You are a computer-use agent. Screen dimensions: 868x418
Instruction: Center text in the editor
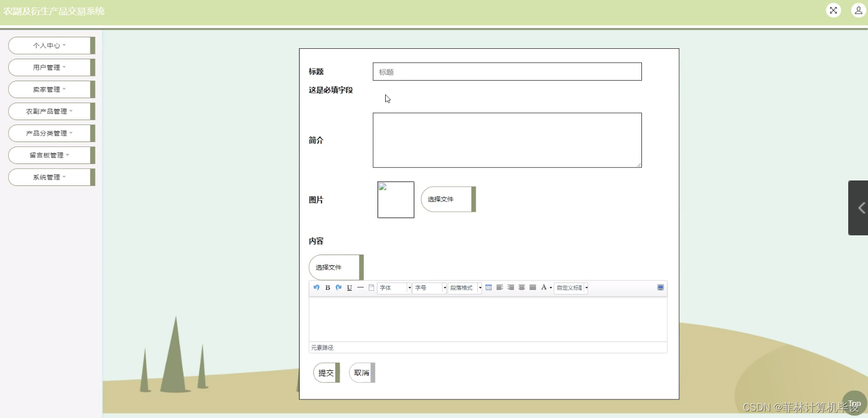click(x=522, y=287)
